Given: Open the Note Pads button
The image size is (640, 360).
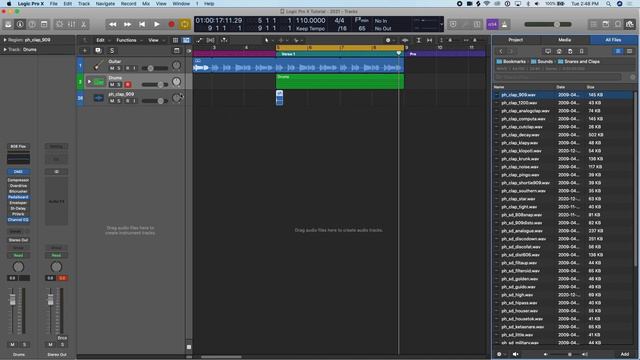Looking at the screenshot, I should click(606, 24).
